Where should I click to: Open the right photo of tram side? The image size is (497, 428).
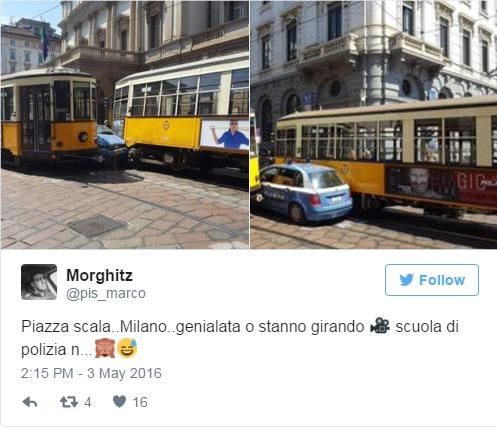click(374, 125)
